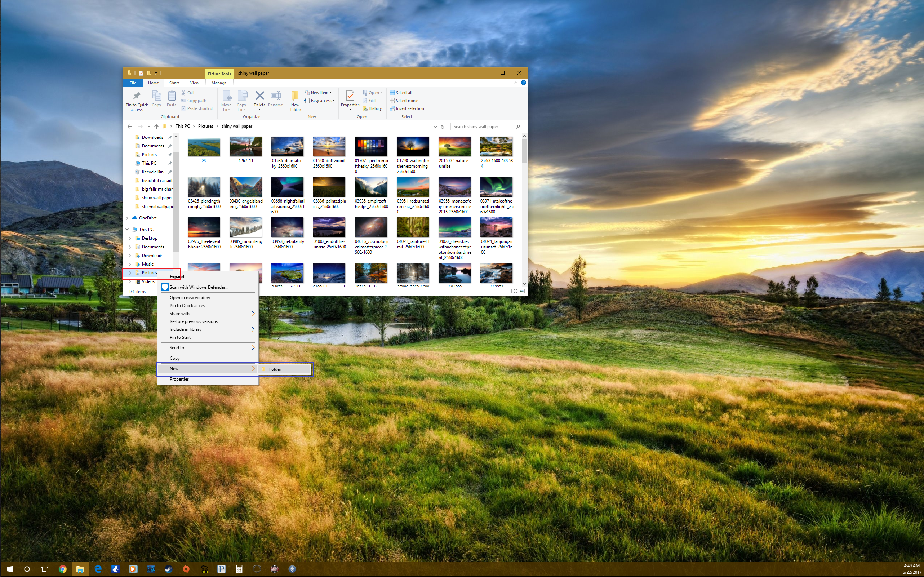
Task: Click the Windows Start button
Action: point(9,569)
